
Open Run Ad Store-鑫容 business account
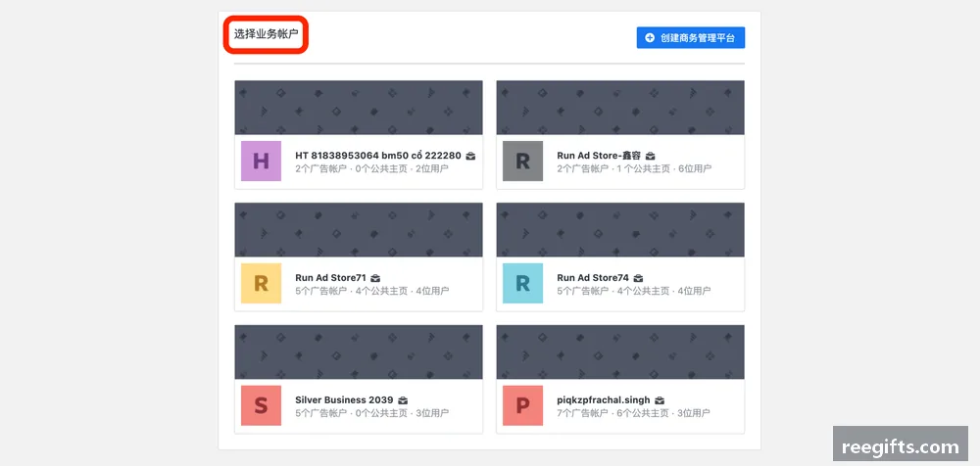[599, 156]
